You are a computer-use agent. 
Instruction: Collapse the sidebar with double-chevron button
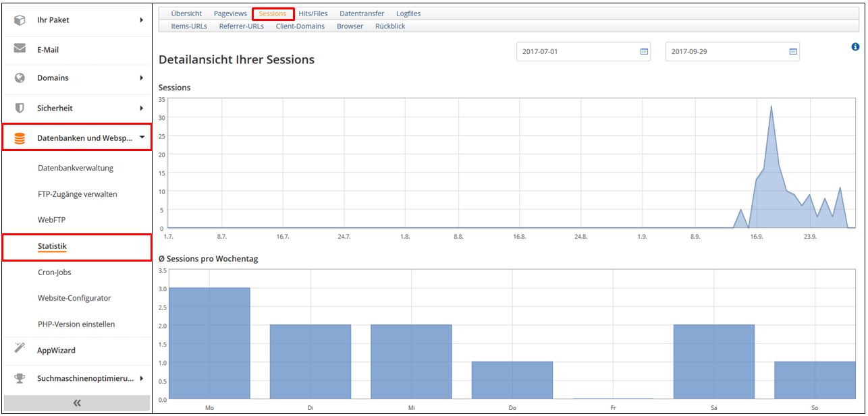77,403
